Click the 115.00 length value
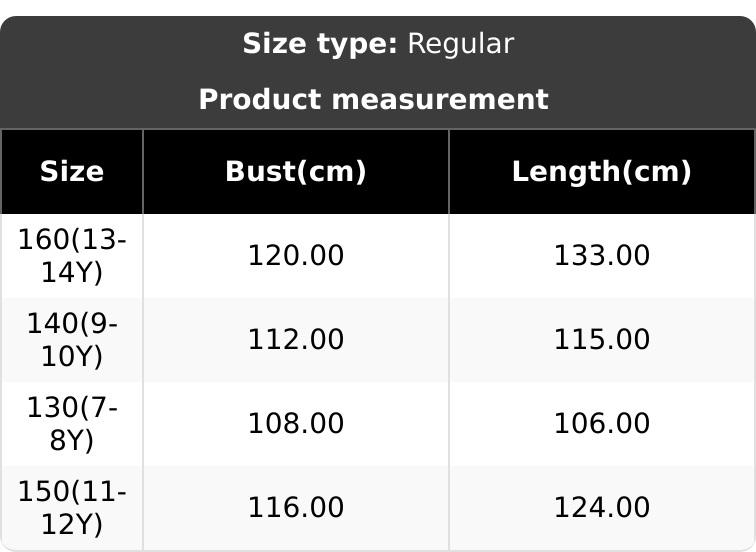This screenshot has height=552, width=756. click(602, 340)
